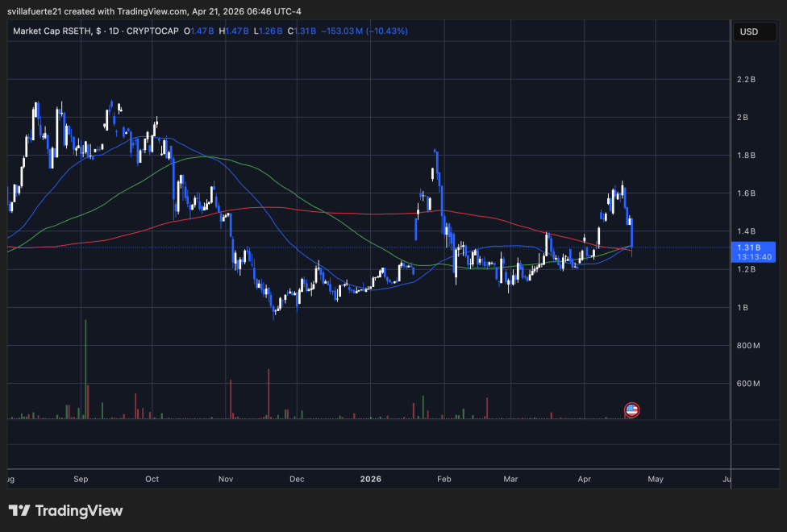787x532 pixels.
Task: Toggle the USD currency unit button
Action: click(x=755, y=31)
